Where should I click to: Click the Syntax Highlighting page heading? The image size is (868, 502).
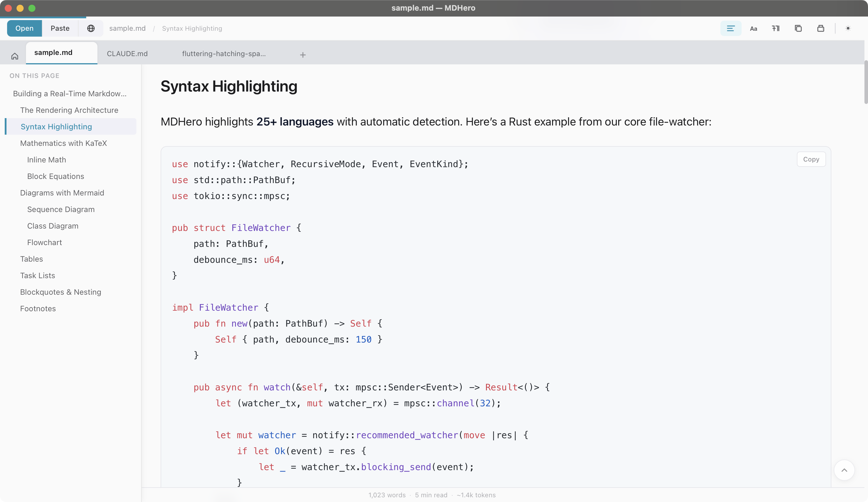[x=229, y=86]
